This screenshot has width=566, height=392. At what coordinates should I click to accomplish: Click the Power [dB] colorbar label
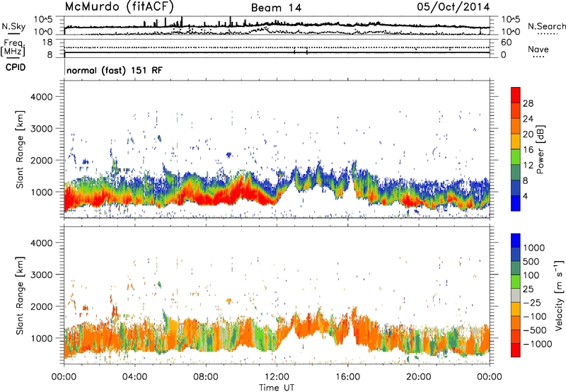(540, 149)
